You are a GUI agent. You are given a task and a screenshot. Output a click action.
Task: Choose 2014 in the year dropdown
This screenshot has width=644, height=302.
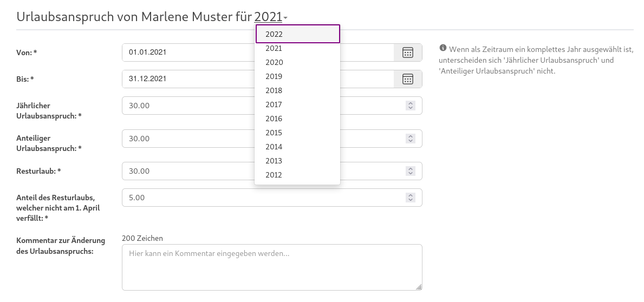point(297,147)
